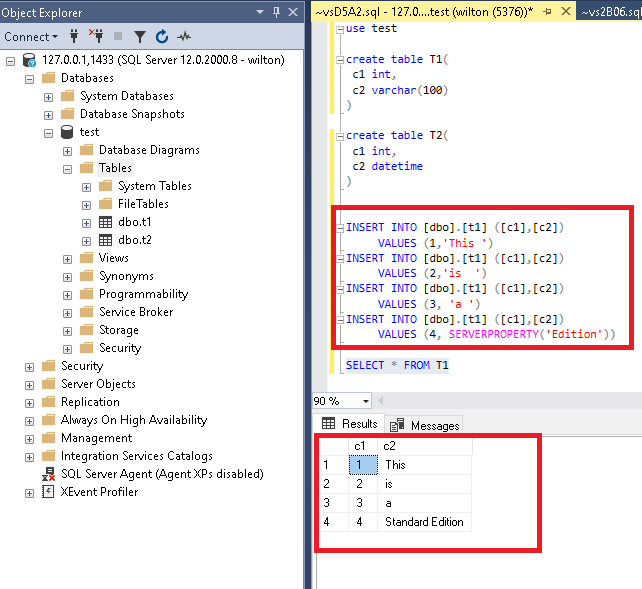The width and height of the screenshot is (642, 589).
Task: Collapse the 'use test' code block
Action: [x=340, y=29]
